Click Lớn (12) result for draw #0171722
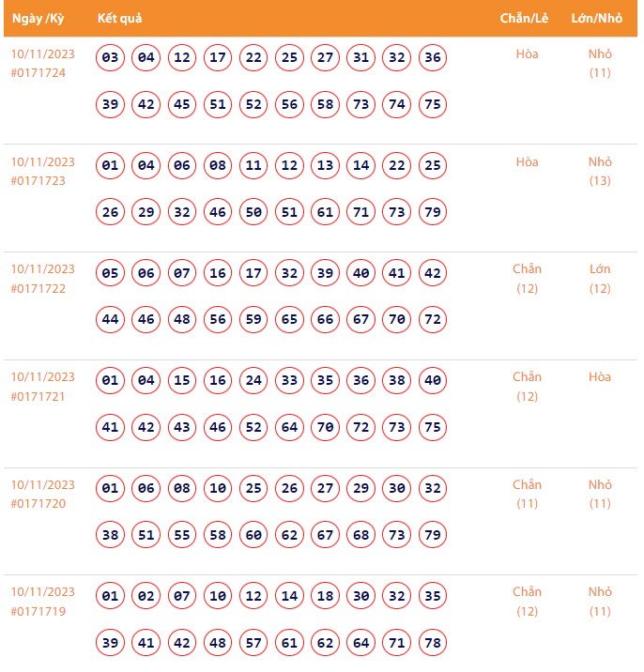Image resolution: width=644 pixels, height=672 pixels. click(600, 279)
